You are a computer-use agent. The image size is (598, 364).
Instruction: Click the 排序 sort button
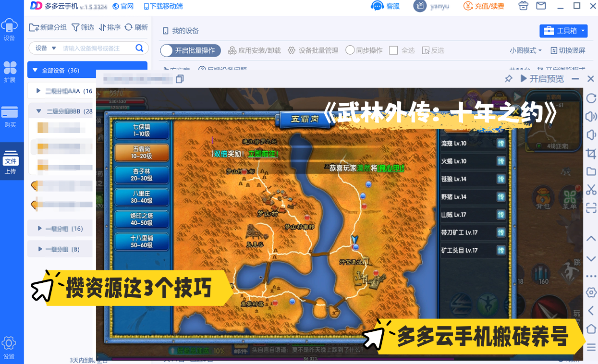coord(110,27)
